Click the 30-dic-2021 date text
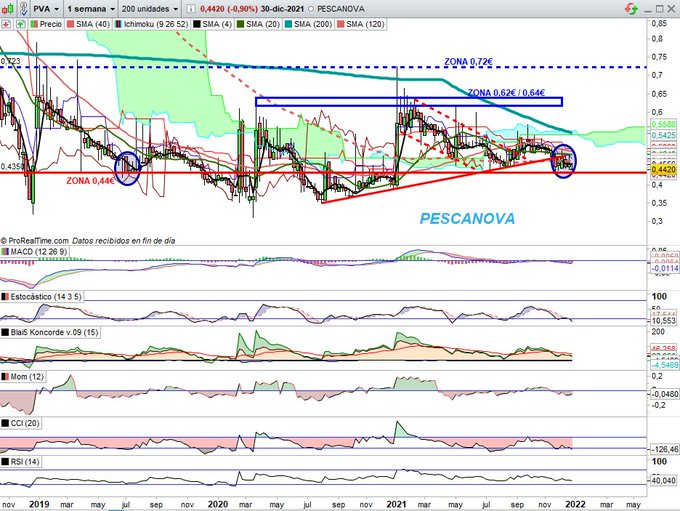This screenshot has width=680, height=511. 282,9
